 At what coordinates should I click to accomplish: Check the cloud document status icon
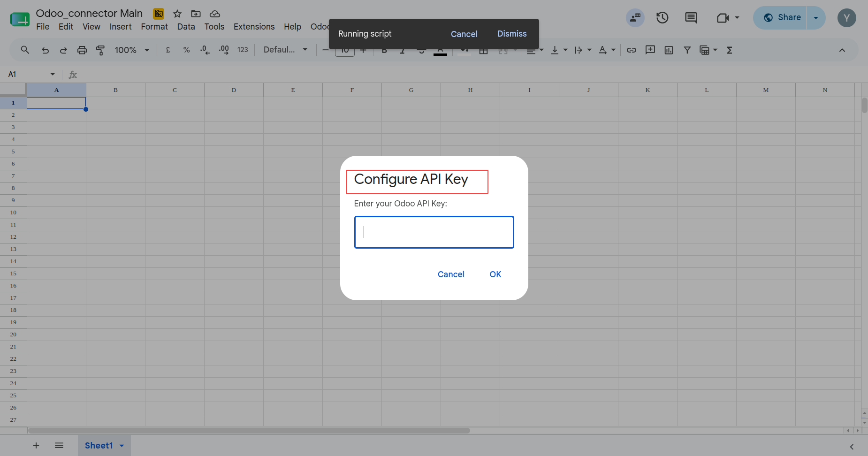215,14
